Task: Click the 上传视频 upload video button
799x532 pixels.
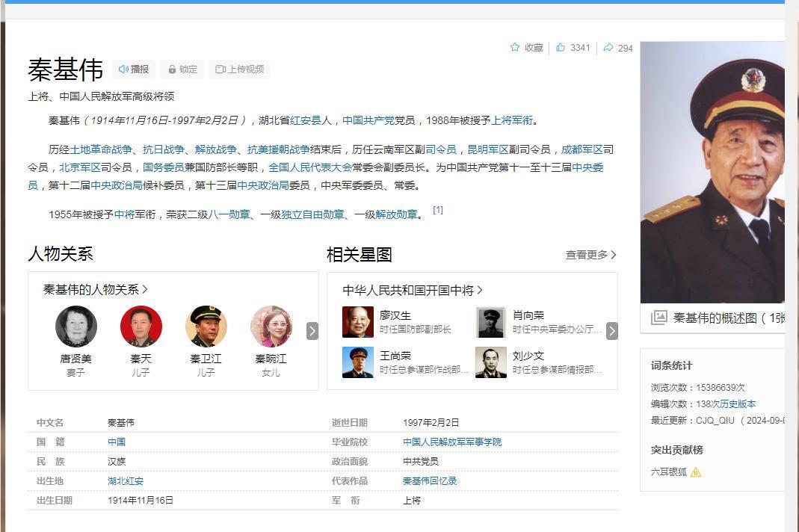Action: (239, 69)
